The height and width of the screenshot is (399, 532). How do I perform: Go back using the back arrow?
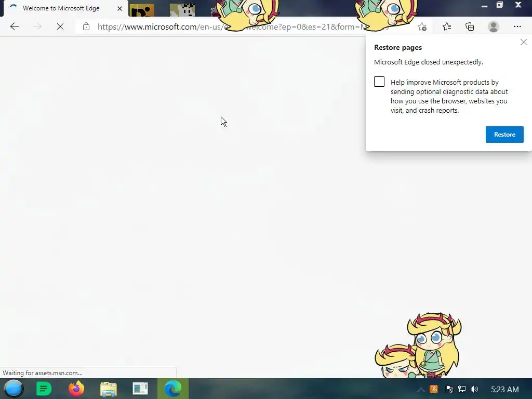(14, 26)
